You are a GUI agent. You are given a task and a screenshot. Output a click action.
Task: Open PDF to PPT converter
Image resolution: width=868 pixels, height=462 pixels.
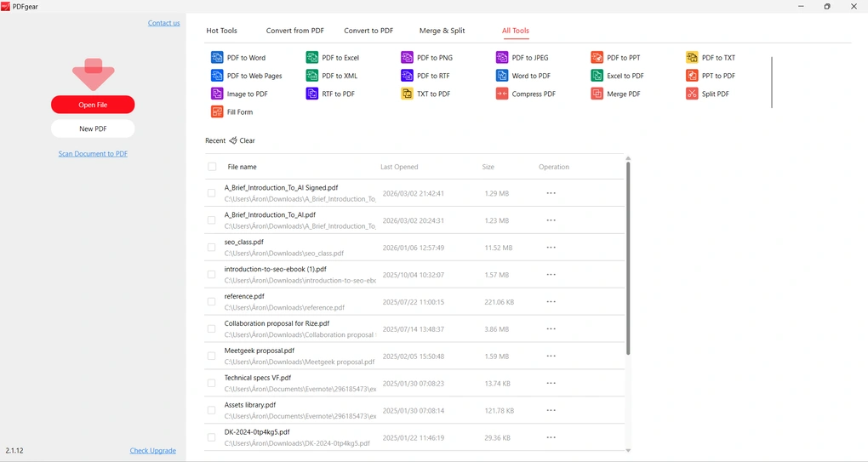[x=615, y=58]
